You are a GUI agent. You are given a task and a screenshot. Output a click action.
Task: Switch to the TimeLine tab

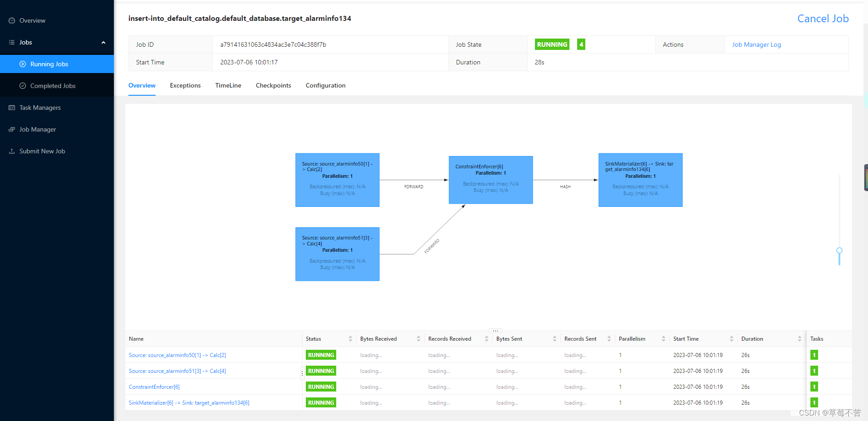[228, 85]
